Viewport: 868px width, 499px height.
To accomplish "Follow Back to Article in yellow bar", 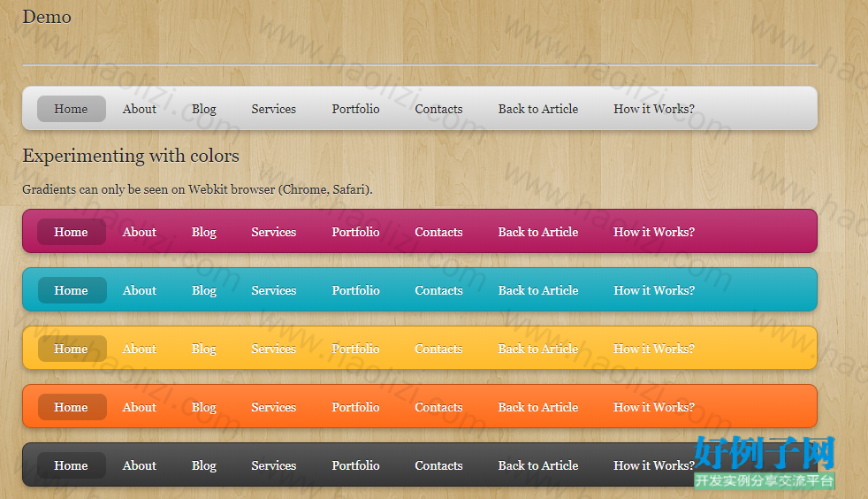I will coord(538,349).
